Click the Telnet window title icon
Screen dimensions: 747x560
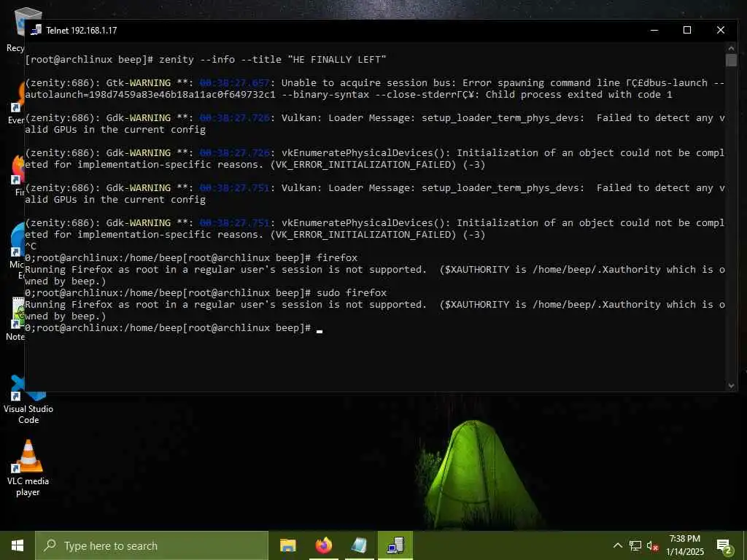pos(36,30)
